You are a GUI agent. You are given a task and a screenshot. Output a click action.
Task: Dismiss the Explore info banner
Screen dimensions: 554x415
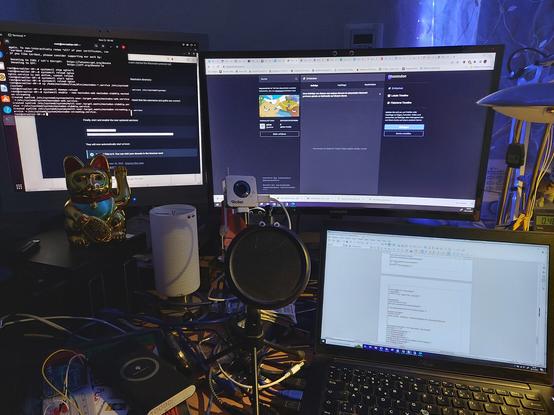(380, 94)
